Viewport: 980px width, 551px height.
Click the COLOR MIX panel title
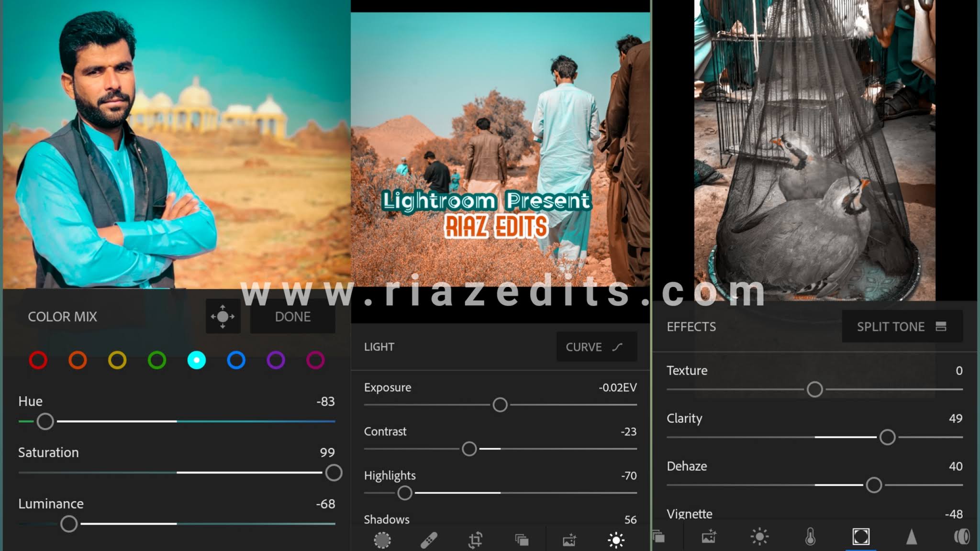62,317
